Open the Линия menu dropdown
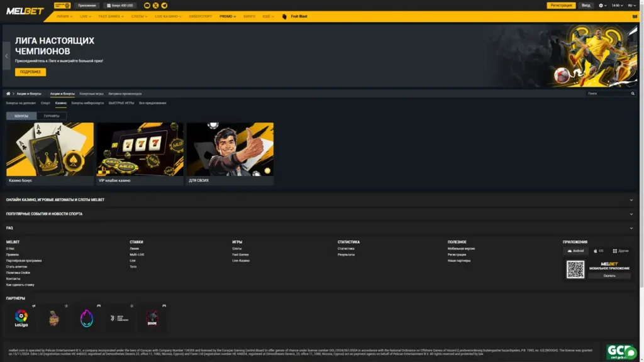Screen dimensions: 644x362 click(65, 16)
